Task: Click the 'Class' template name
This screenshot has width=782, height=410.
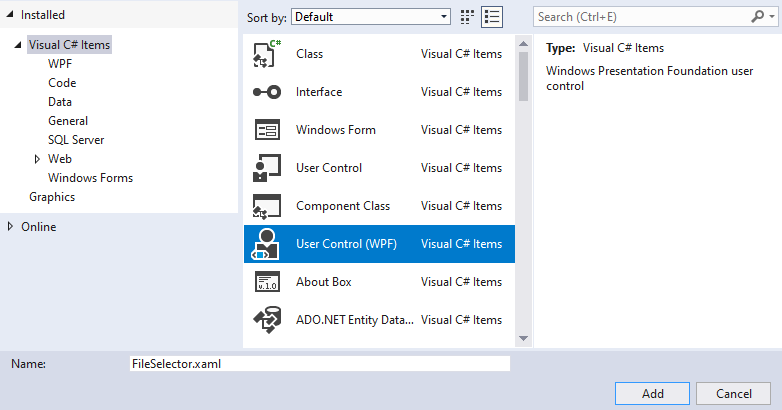Action: click(x=309, y=54)
